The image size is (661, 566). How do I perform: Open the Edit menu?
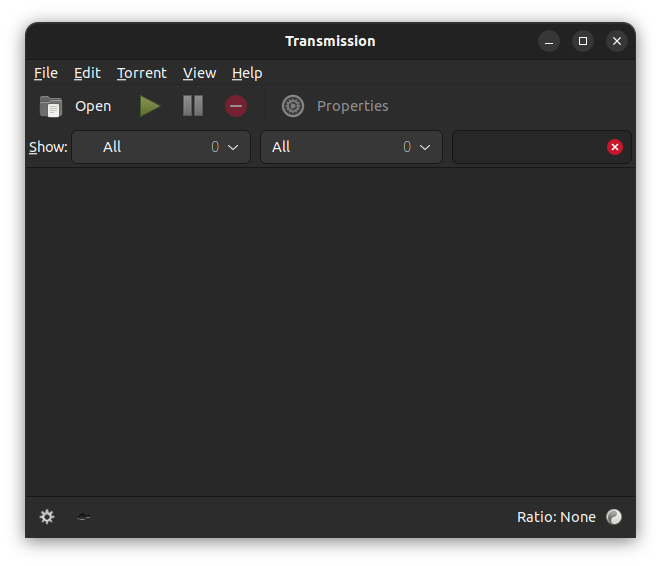coord(87,73)
